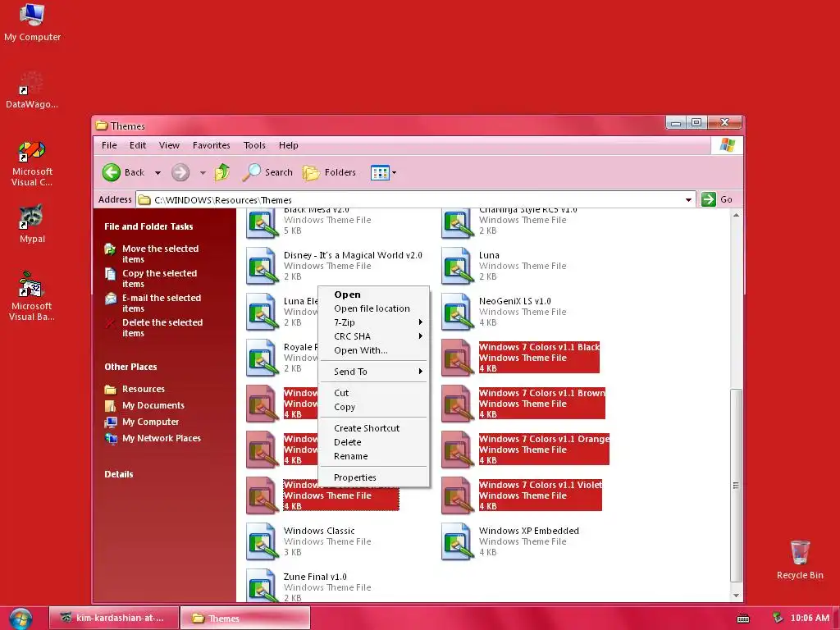This screenshot has height=630, width=840.
Task: Select Windows 7 Colors Black theme icon
Action: point(457,358)
